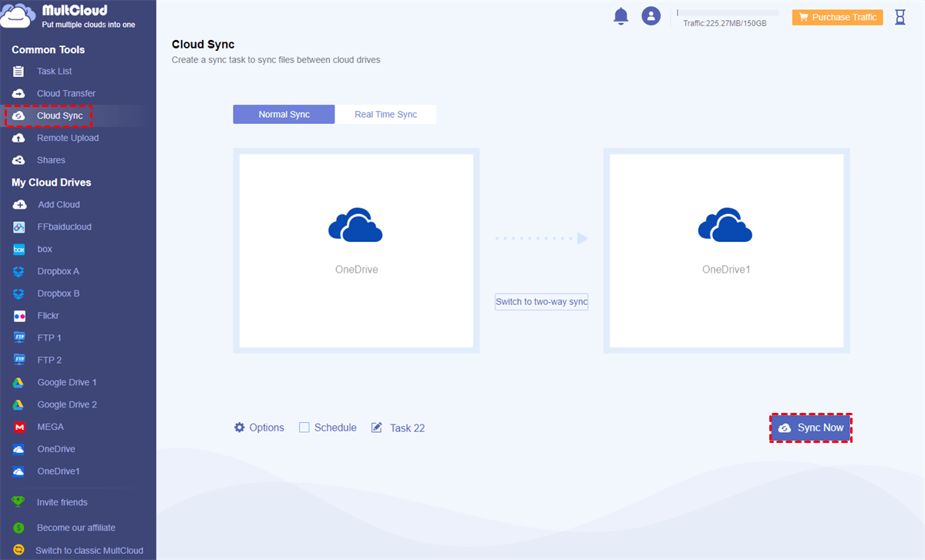
Task: Click the Google Drive 2 icon
Action: 19,405
